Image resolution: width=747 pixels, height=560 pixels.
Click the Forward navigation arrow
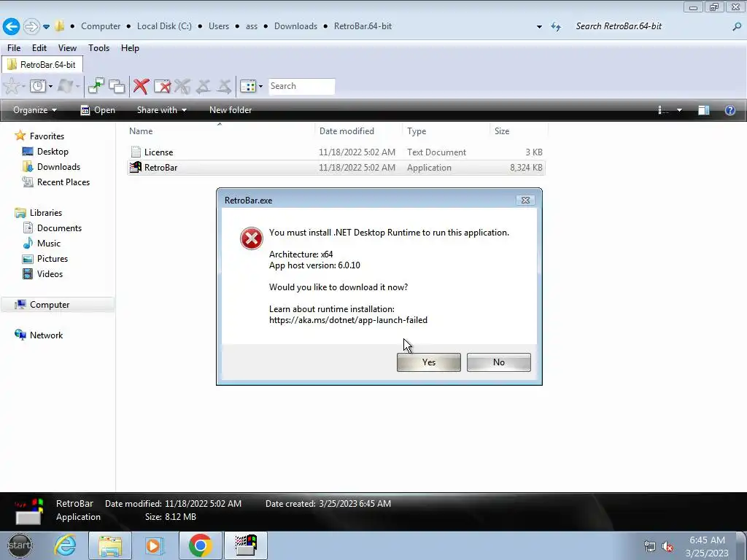pos(31,26)
